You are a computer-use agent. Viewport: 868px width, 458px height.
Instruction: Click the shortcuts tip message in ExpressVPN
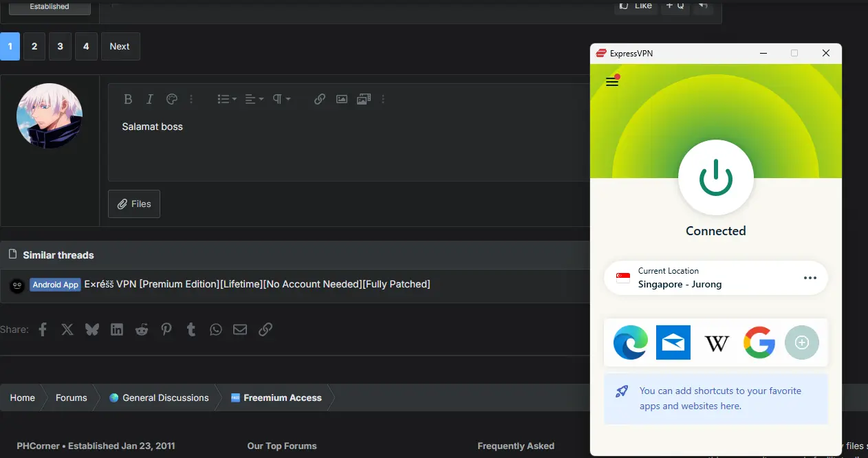point(715,399)
